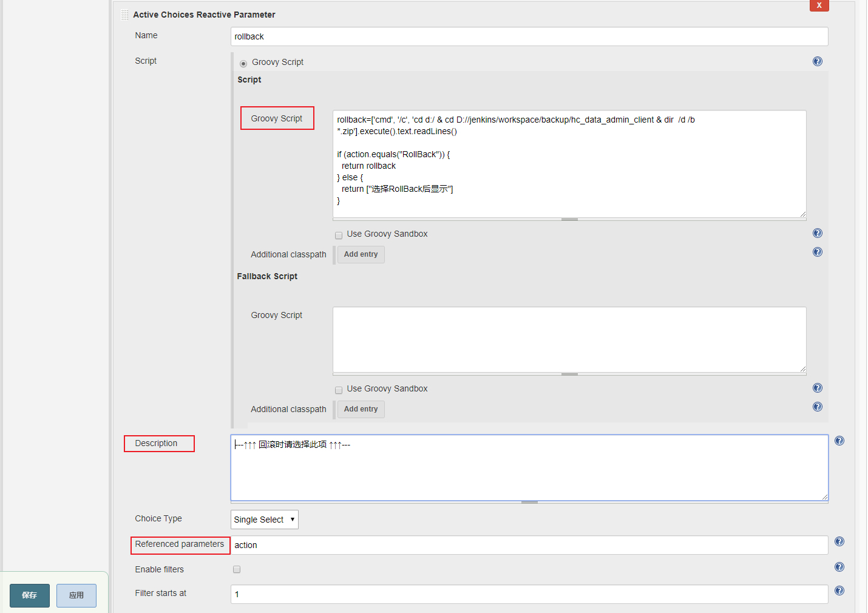The width and height of the screenshot is (868, 613).
Task: Show help for Referenced parameters
Action: 839,541
